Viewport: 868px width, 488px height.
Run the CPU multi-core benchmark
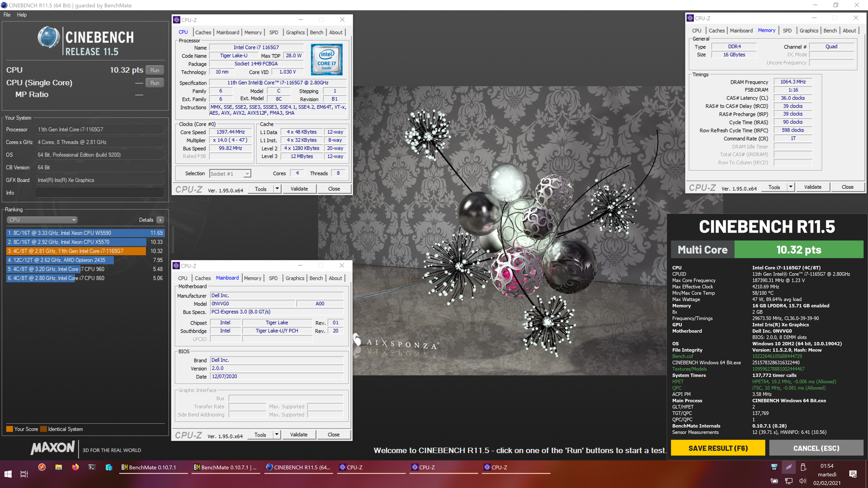[x=155, y=70]
